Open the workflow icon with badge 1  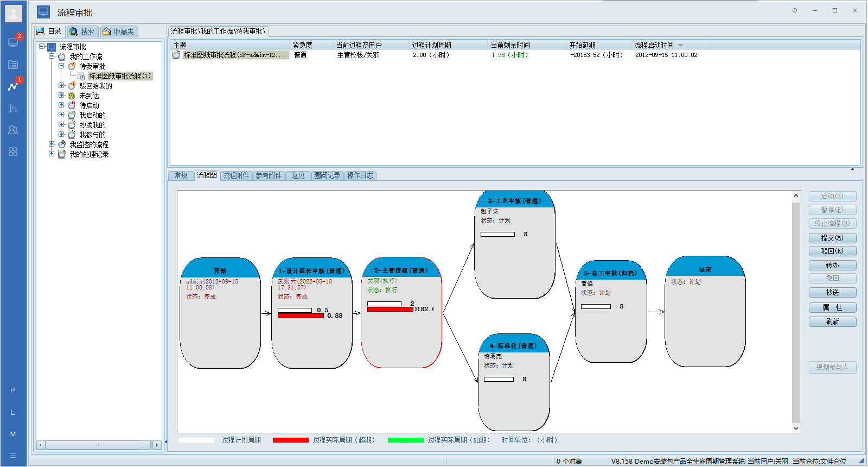(x=13, y=86)
